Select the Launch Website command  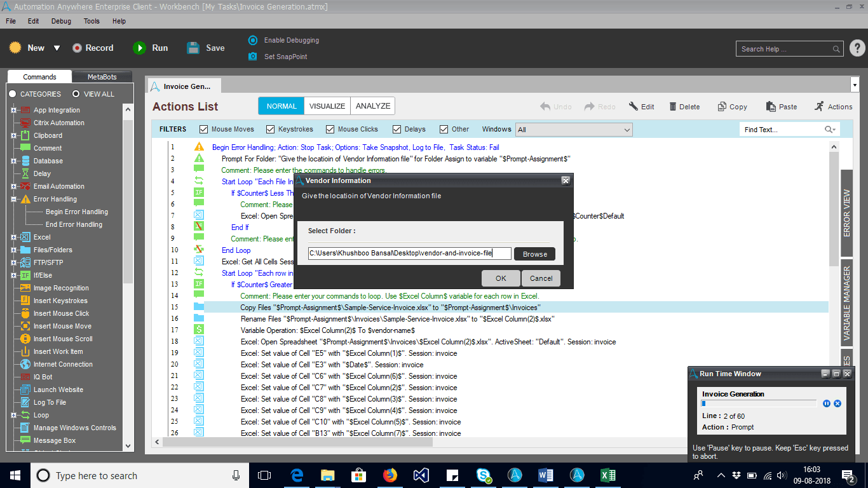[58, 390]
